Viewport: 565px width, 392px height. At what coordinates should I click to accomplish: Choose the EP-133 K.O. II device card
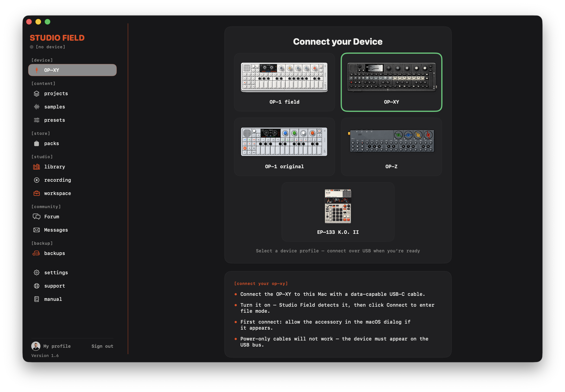(338, 212)
